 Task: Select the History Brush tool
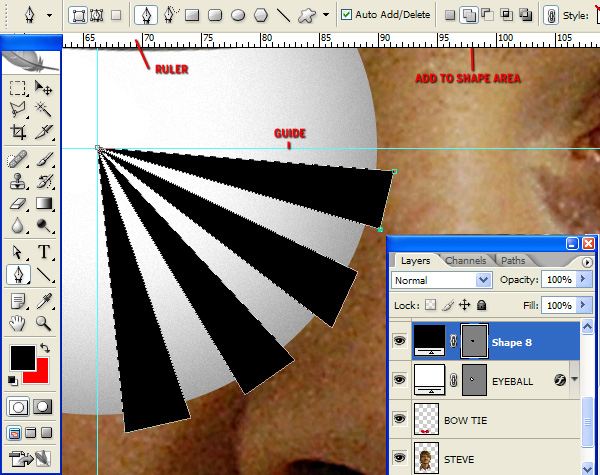click(x=44, y=181)
